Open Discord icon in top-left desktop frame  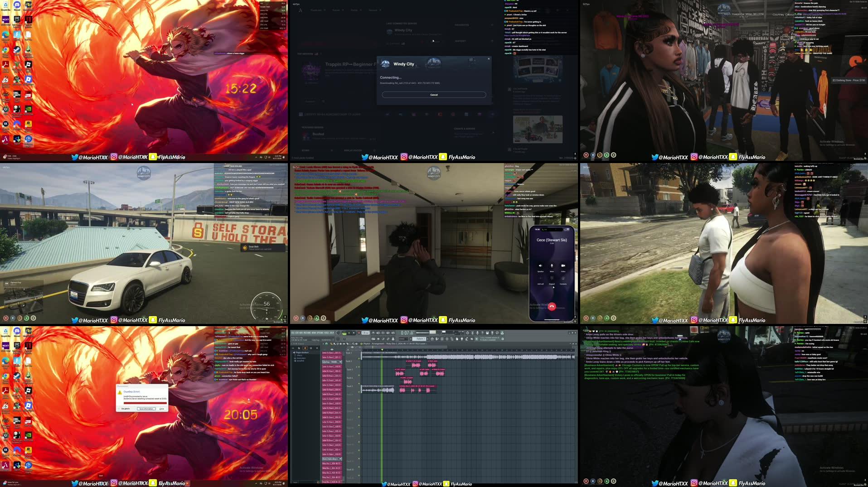(x=17, y=5)
